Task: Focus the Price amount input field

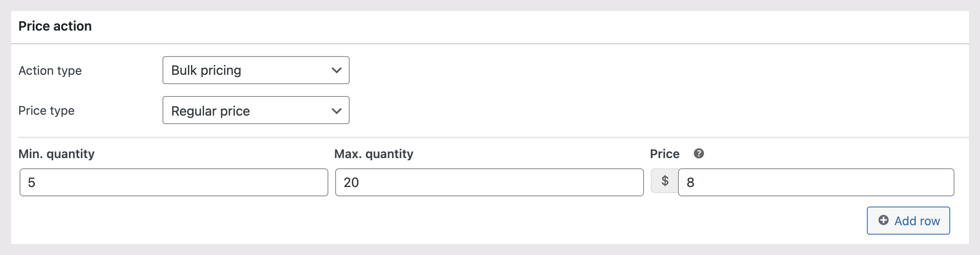Action: coord(816,182)
